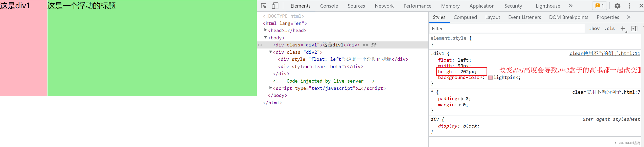Open the Network tab
Viewport: 644px width, 147px height.
click(x=384, y=6)
